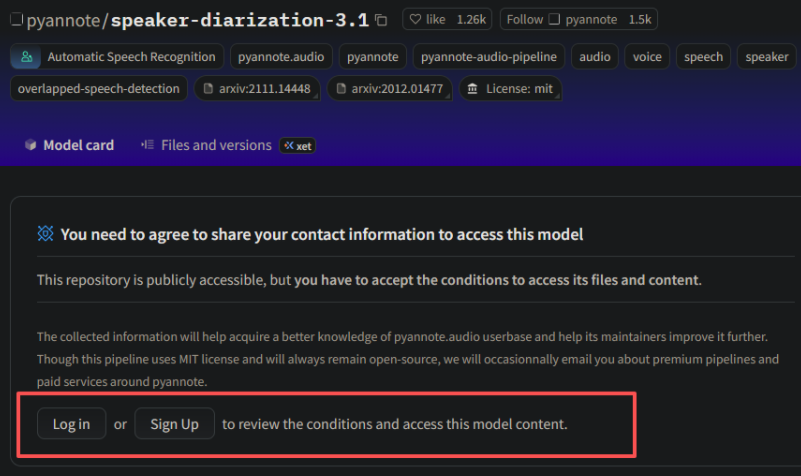Filter by the speaker tag
The image size is (801, 476).
(x=767, y=57)
